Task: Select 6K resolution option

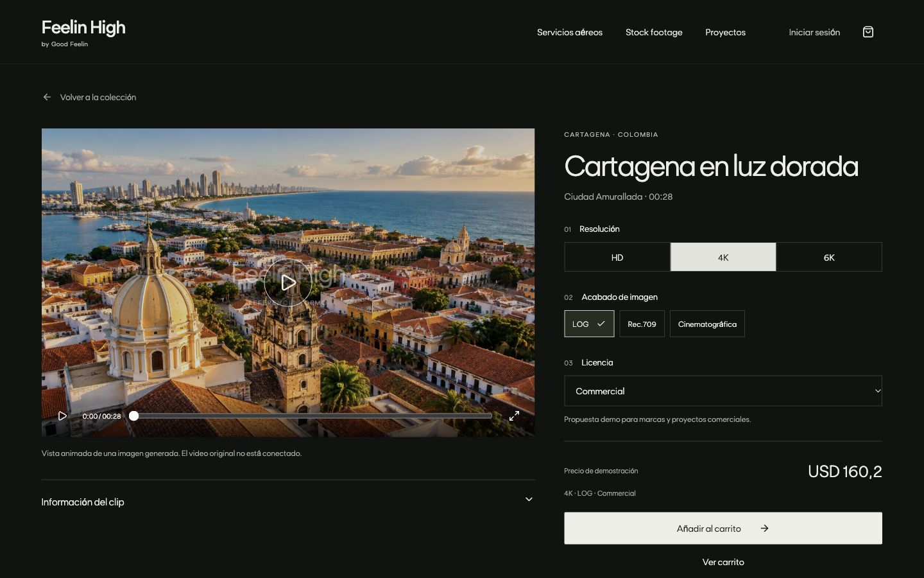Action: coord(829,257)
